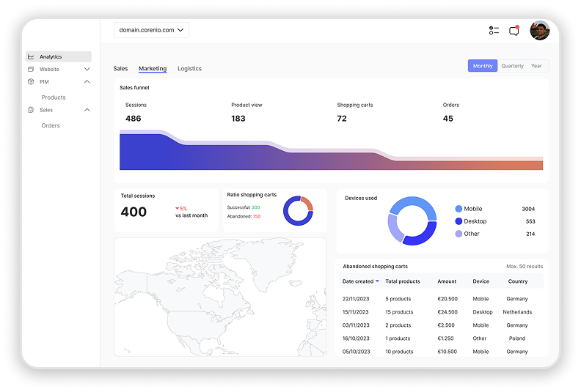Click the PIM box icon

[31, 81]
